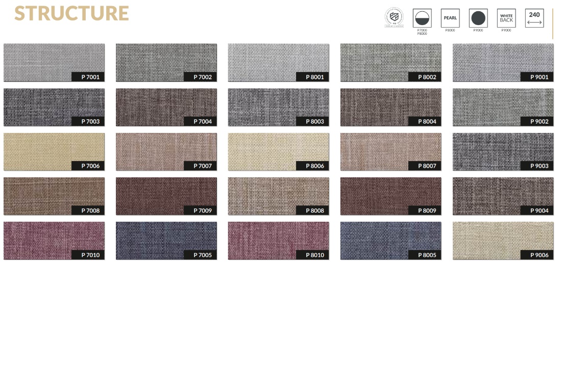Choose the pink P 7010 fabric swatch
The height and width of the screenshot is (368, 588).
[54, 240]
